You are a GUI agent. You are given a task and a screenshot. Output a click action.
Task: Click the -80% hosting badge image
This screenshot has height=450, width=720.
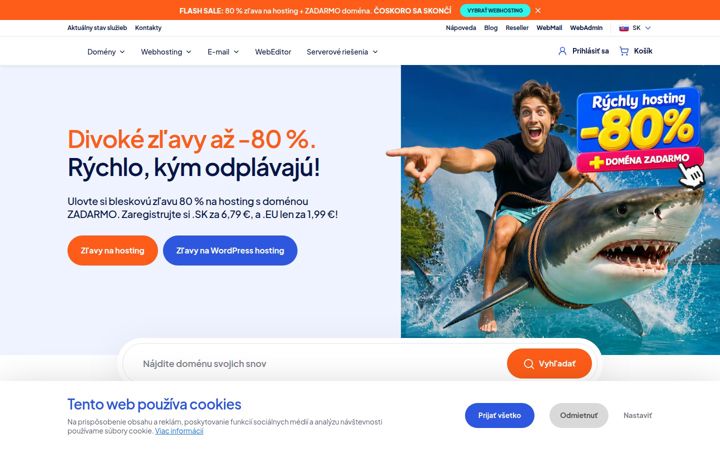pyautogui.click(x=640, y=131)
